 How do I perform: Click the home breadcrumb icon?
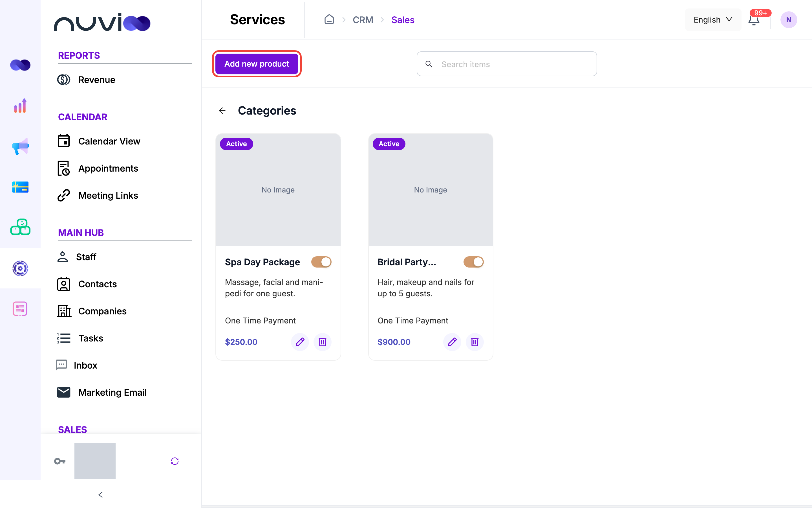[329, 19]
